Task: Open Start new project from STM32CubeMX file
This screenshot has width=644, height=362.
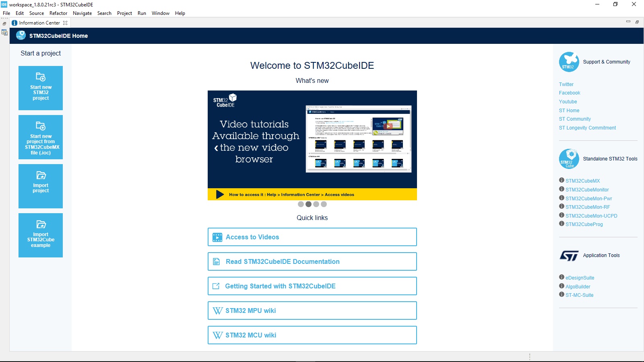Action: (x=41, y=137)
